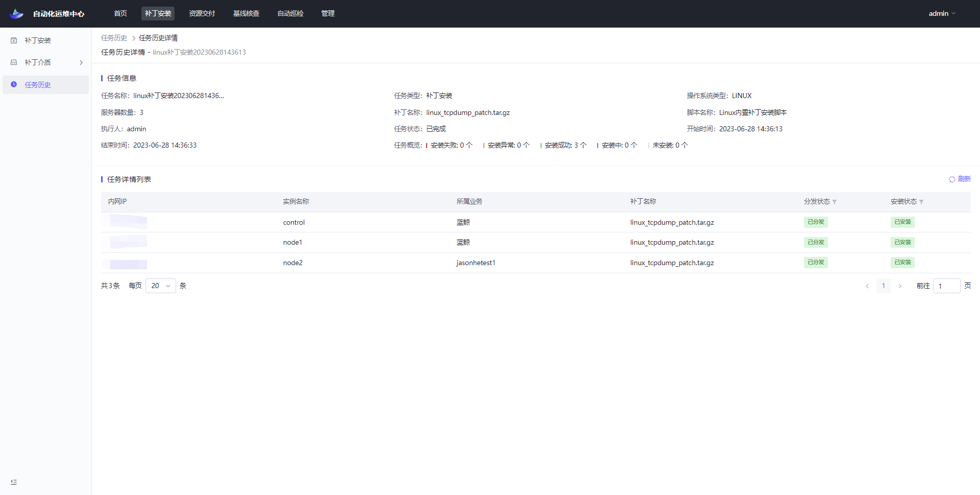Open the 分发状态 column filter icon
The height and width of the screenshot is (495, 980).
click(x=835, y=202)
